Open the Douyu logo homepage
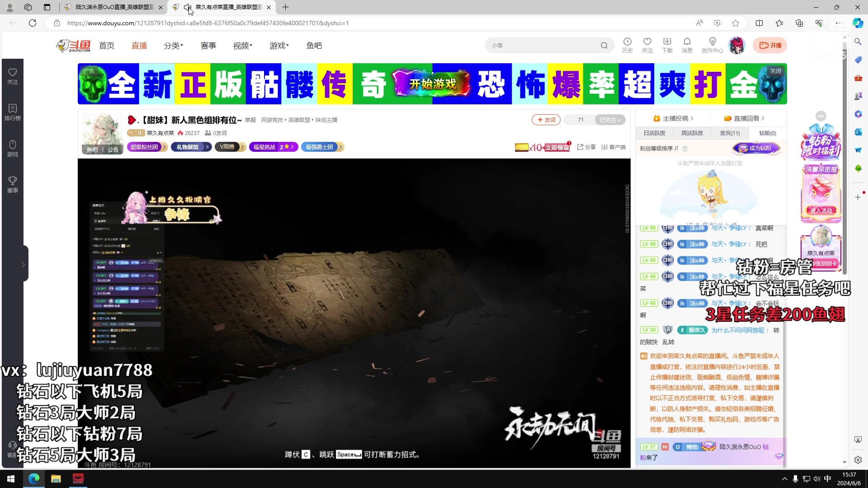The image size is (868, 488). pyautogui.click(x=73, y=46)
